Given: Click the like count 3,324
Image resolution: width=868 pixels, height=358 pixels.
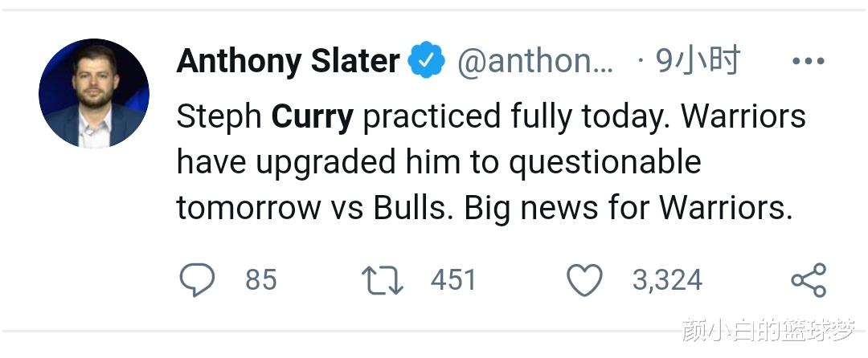Looking at the screenshot, I should pyautogui.click(x=667, y=280).
